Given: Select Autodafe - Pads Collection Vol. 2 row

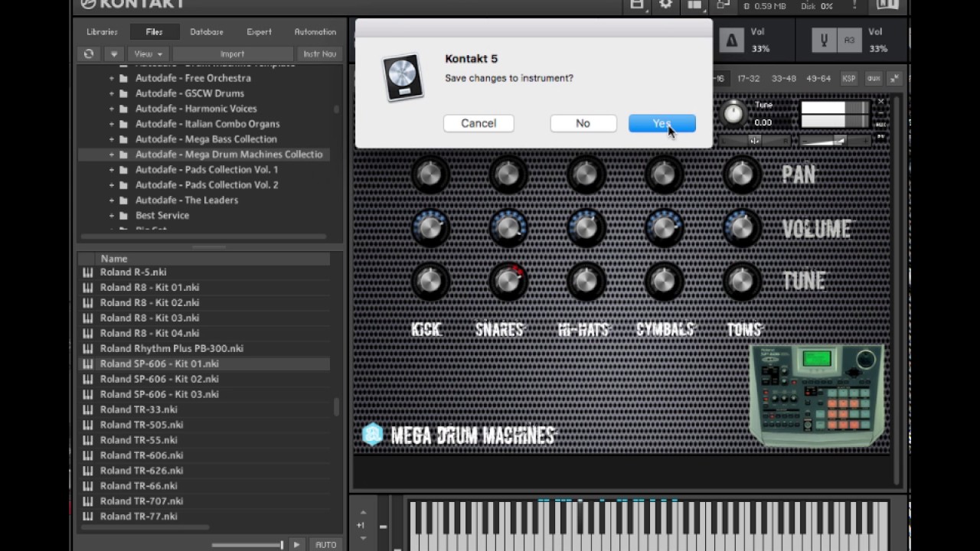Looking at the screenshot, I should coord(204,185).
